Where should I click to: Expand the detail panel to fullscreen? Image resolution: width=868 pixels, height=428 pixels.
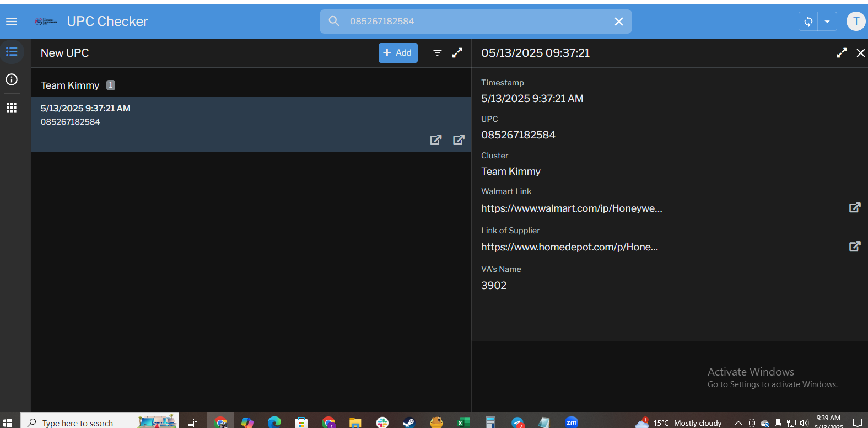pos(841,53)
